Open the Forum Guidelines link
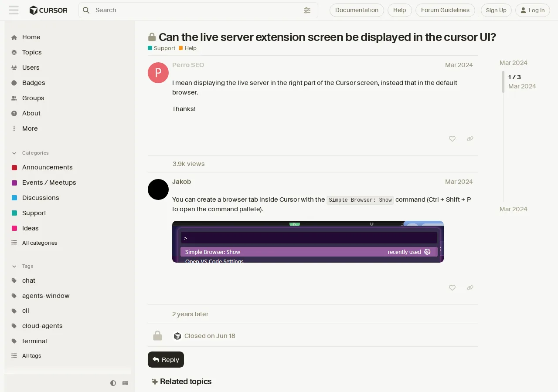The height and width of the screenshot is (392, 558). (x=445, y=10)
